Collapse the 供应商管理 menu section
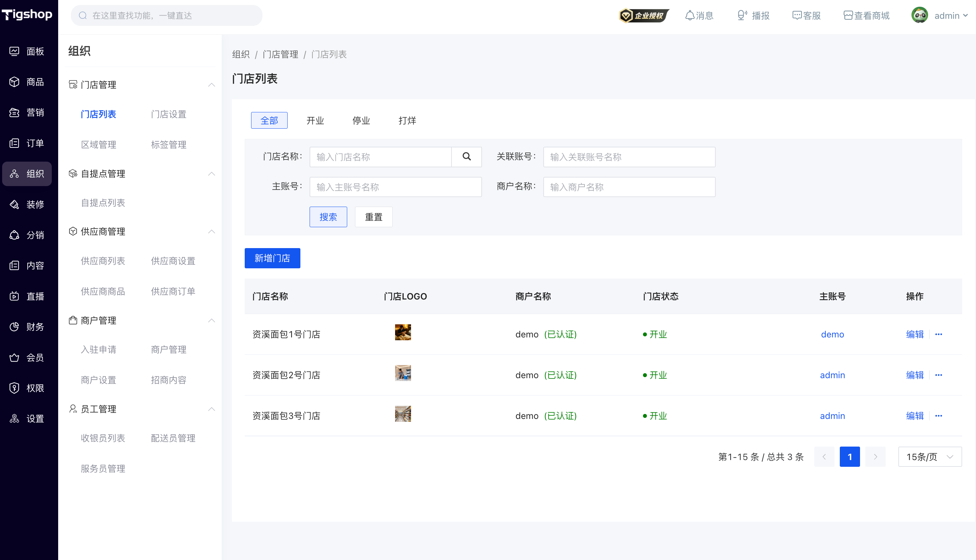Viewport: 976px width, 560px height. pos(212,231)
